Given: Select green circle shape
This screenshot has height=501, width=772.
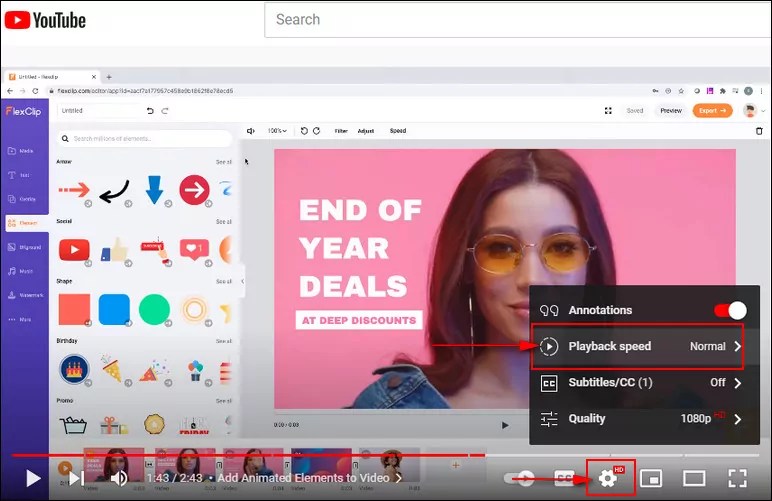Looking at the screenshot, I should point(154,310).
